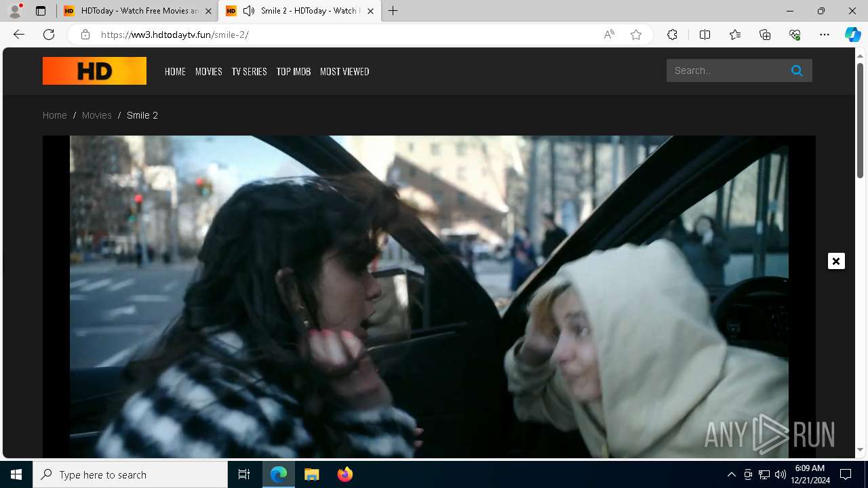Follow the Home breadcrumb link
Image resolution: width=868 pixels, height=488 pixels.
click(x=55, y=115)
